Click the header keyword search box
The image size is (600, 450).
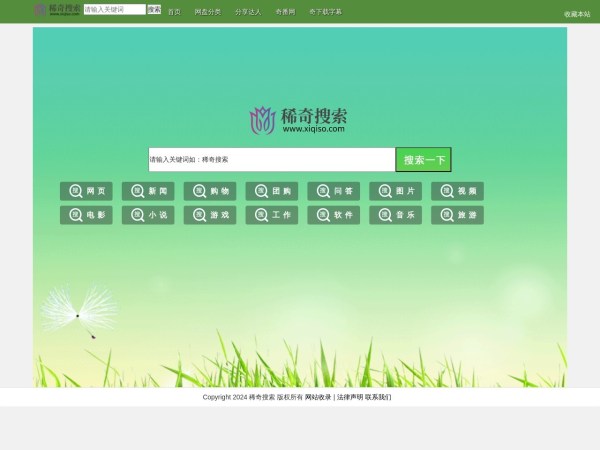tap(114, 9)
